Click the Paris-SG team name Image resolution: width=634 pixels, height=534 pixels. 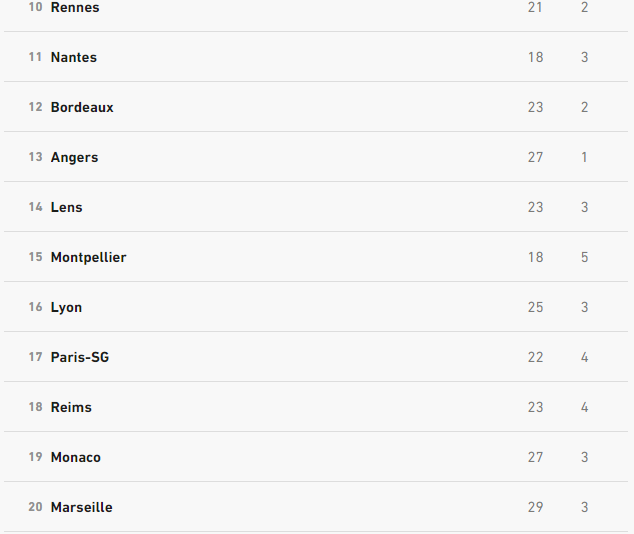(80, 358)
